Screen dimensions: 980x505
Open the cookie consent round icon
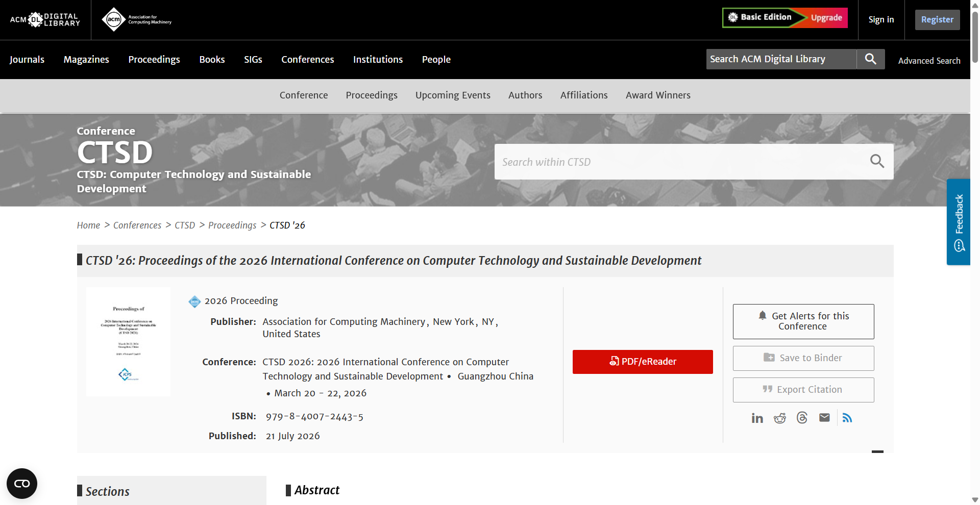[22, 484]
